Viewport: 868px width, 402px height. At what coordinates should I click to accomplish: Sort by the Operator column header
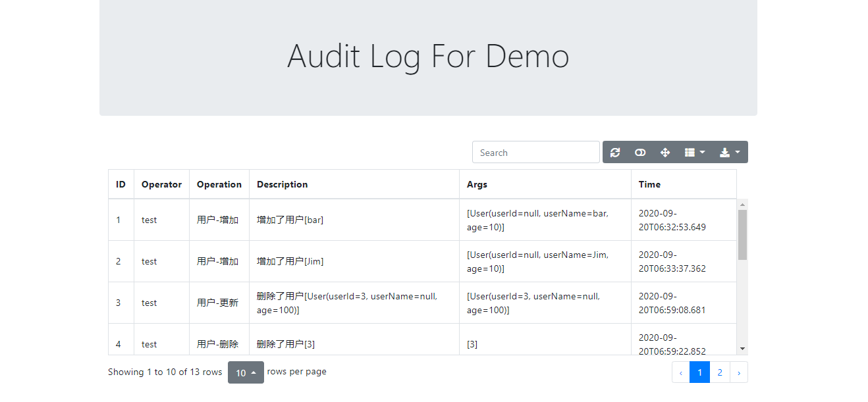[161, 184]
